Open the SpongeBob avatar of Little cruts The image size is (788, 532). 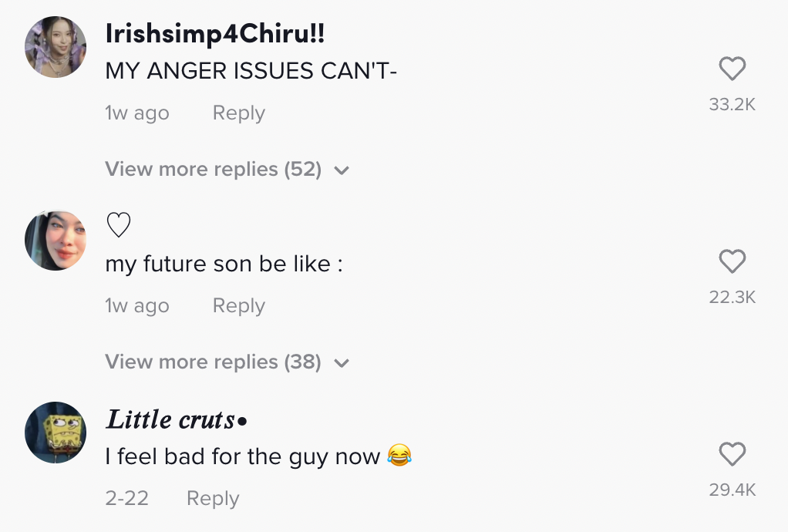point(56,432)
